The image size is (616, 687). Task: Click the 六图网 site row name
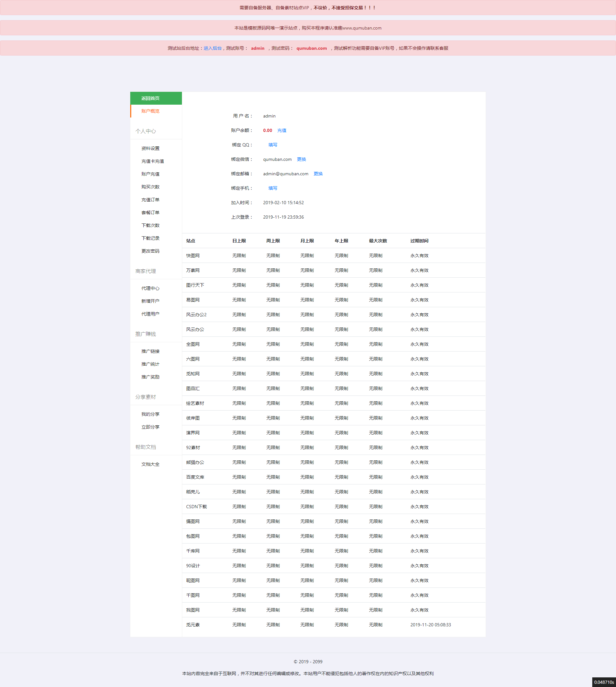(193, 359)
